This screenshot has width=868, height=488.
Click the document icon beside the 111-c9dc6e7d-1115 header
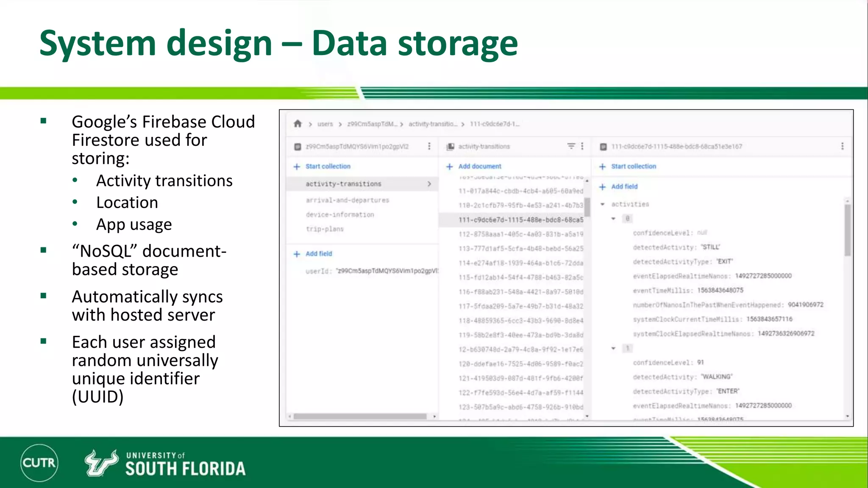pos(603,147)
